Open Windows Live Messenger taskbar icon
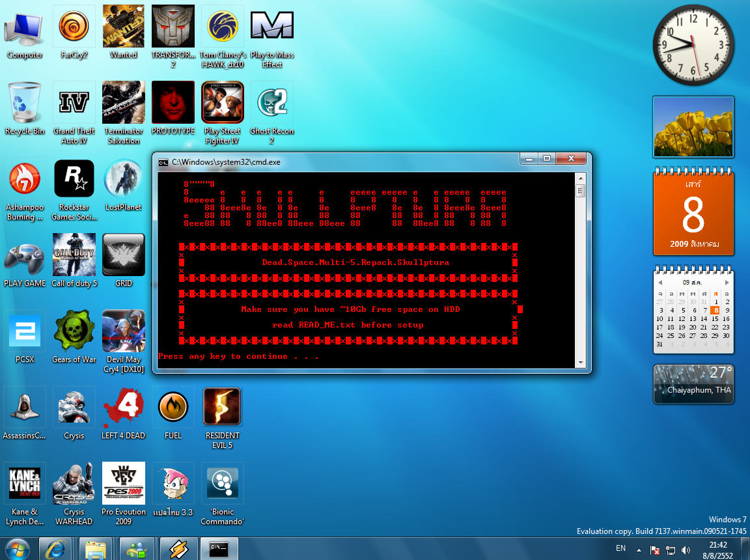The width and height of the screenshot is (750, 560). pos(136,549)
